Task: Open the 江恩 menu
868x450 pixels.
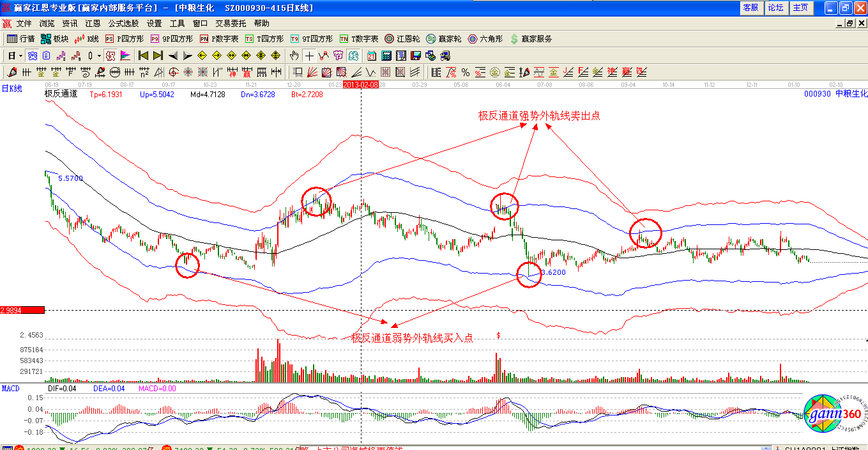Action: tap(93, 23)
